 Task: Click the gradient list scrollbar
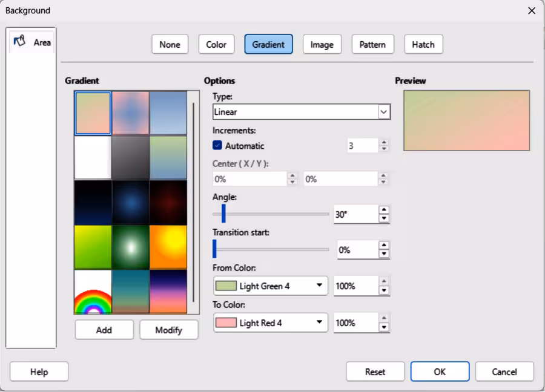pyautogui.click(x=194, y=203)
